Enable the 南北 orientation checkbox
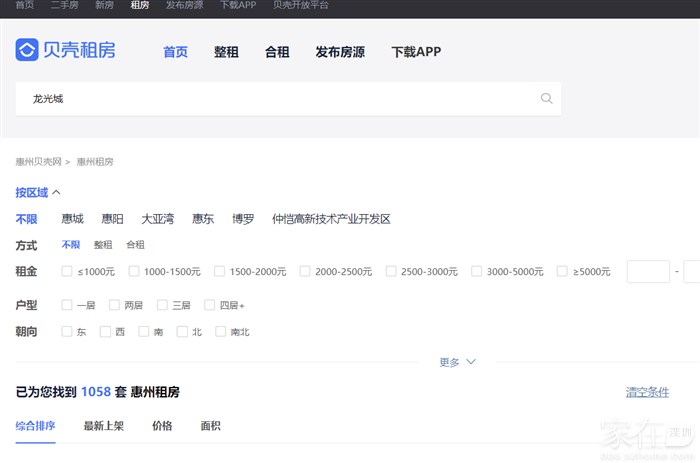Viewport: 700px width, 463px height. (x=221, y=332)
